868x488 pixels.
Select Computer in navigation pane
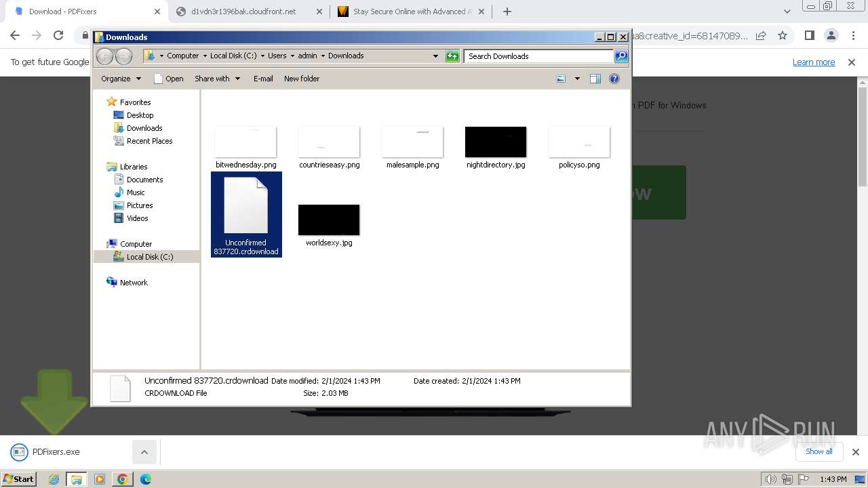tap(130, 244)
